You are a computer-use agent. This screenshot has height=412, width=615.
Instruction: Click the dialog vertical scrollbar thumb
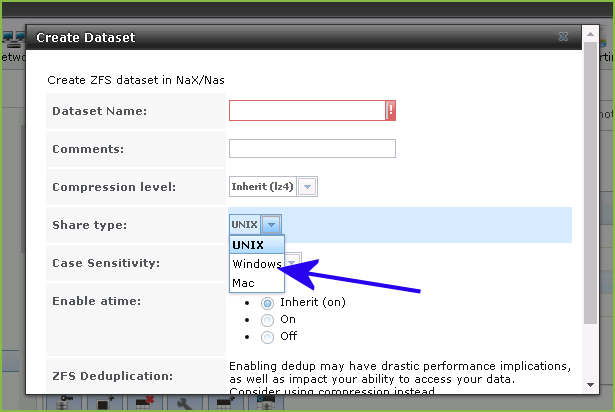[x=590, y=182]
